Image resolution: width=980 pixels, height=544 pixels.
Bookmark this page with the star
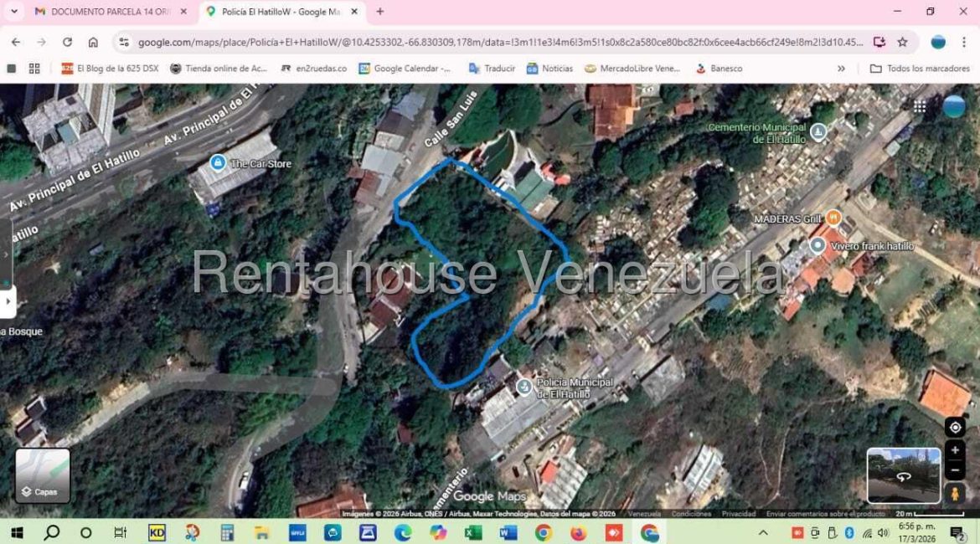902,42
